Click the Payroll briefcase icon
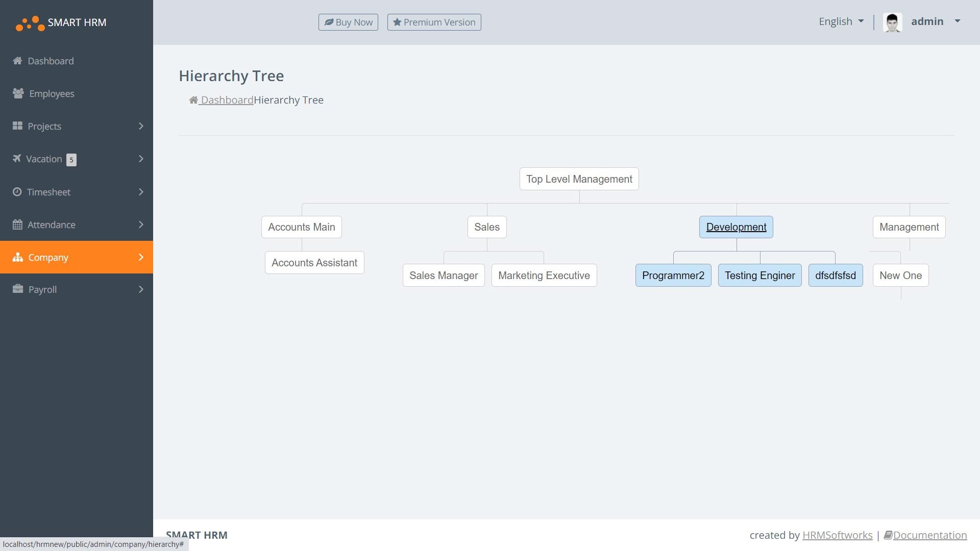 18,289
